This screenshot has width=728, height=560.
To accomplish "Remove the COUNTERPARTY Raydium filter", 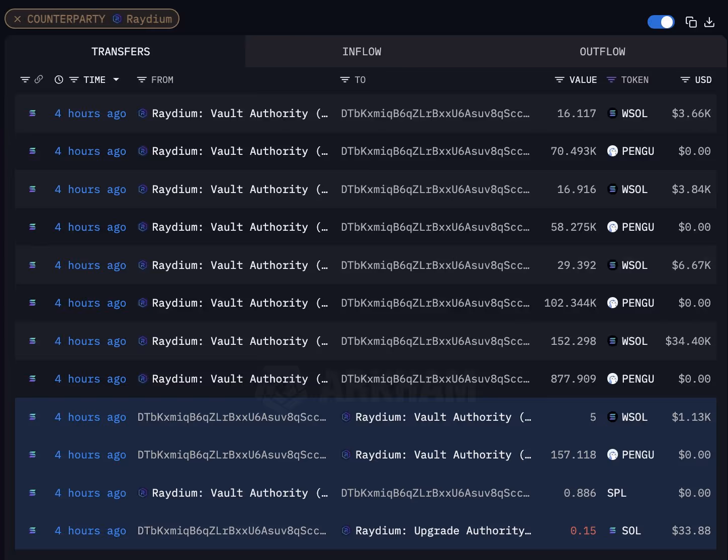I will (x=18, y=19).
